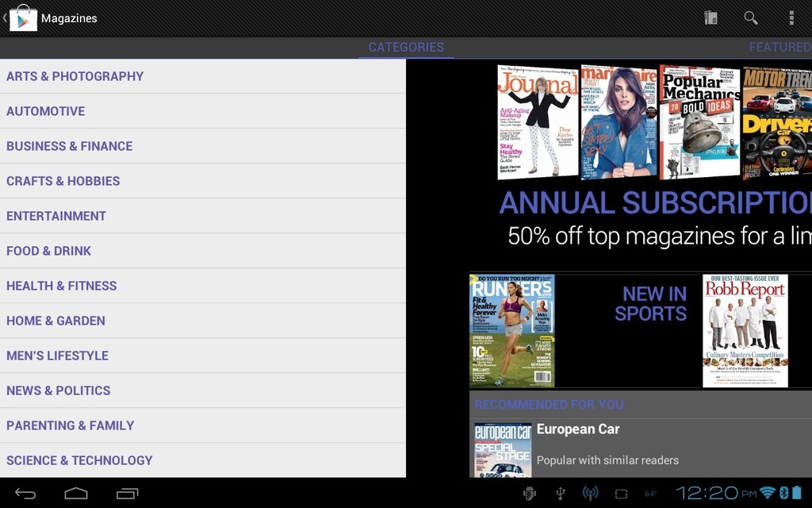This screenshot has width=812, height=508.
Task: Tap the Google Play Store bag icon
Action: point(23,18)
